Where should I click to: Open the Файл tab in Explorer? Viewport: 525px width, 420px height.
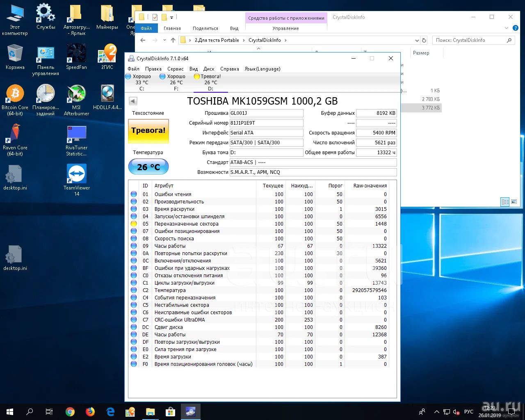click(146, 28)
